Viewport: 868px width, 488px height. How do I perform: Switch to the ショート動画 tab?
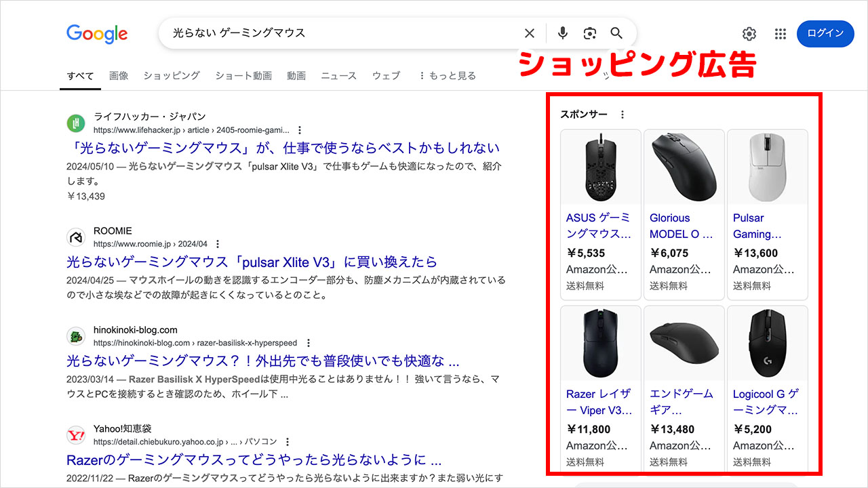(243, 76)
